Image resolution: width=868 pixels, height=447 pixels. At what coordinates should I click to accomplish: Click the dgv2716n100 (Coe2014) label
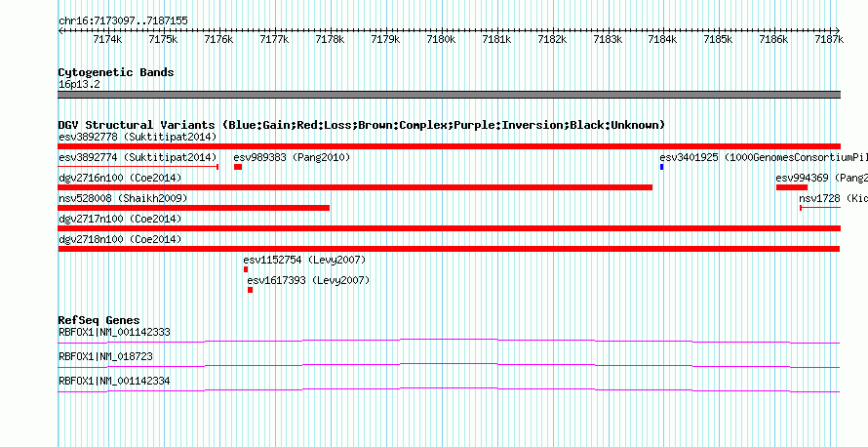[x=120, y=178]
